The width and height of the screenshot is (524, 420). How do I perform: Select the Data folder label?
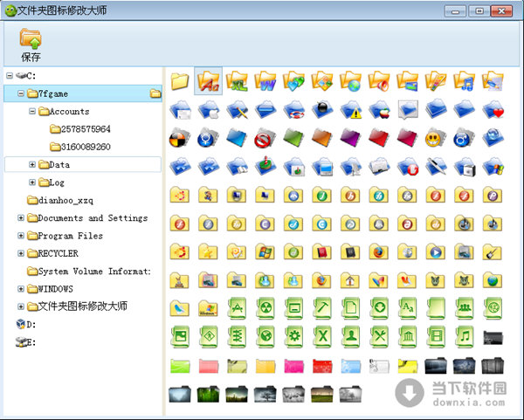[59, 164]
